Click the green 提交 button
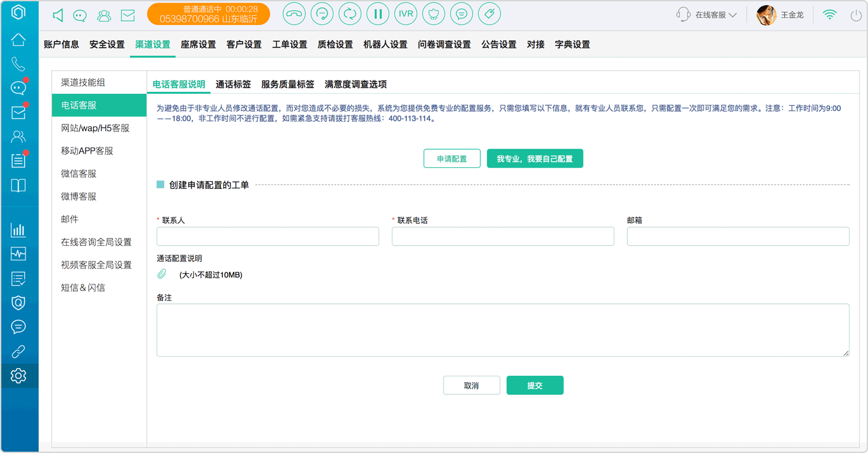 point(535,385)
